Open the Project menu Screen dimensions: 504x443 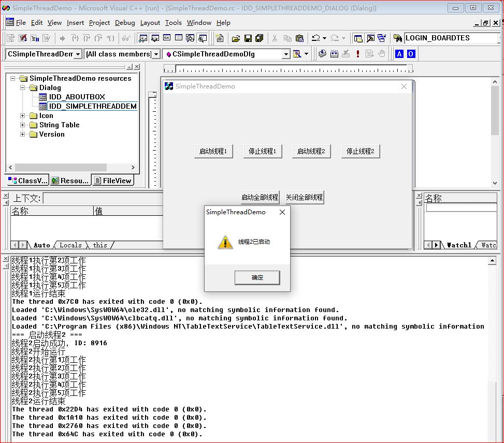tap(99, 23)
